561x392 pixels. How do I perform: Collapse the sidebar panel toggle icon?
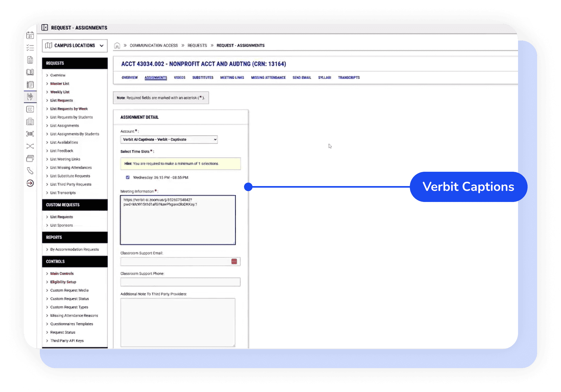(45, 28)
